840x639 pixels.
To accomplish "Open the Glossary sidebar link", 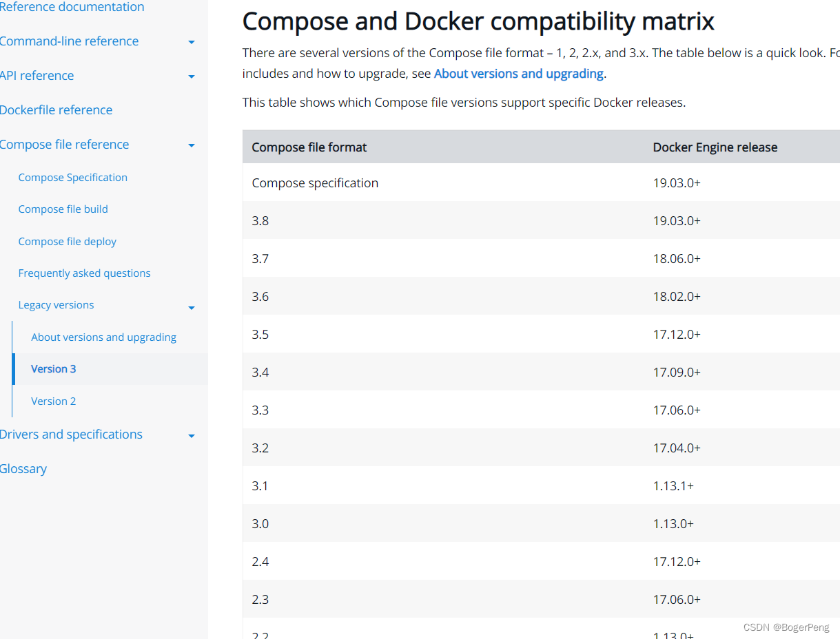I will click(x=23, y=469).
